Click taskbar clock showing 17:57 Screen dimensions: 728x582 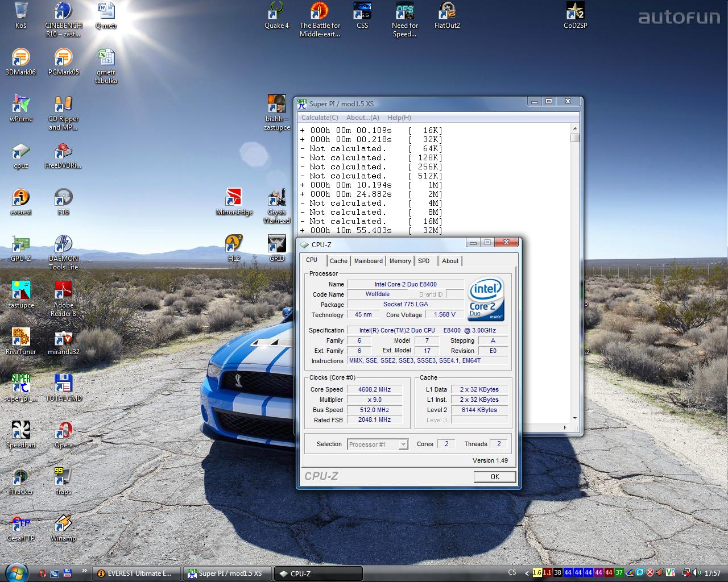(x=713, y=573)
